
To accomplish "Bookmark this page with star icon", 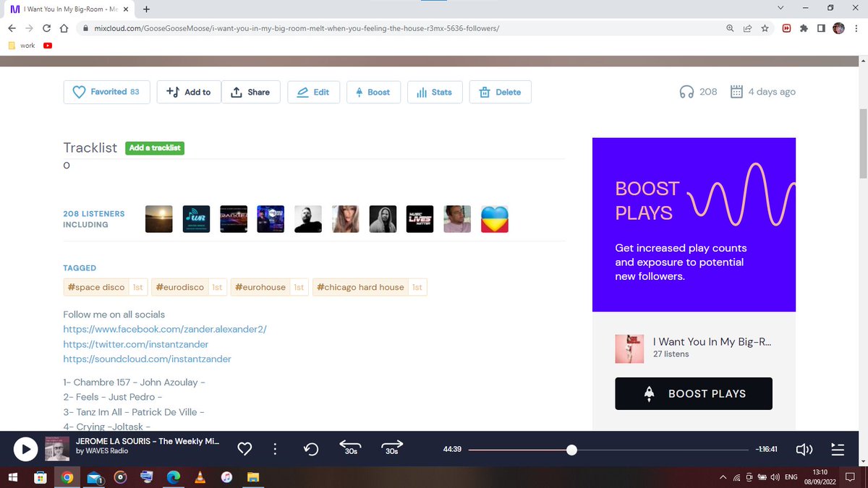I will click(x=765, y=28).
